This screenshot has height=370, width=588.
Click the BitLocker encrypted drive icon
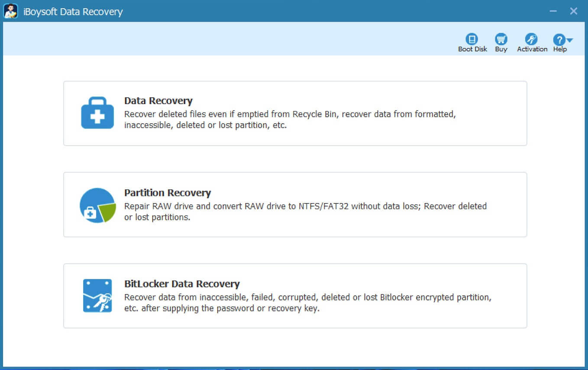coord(97,296)
